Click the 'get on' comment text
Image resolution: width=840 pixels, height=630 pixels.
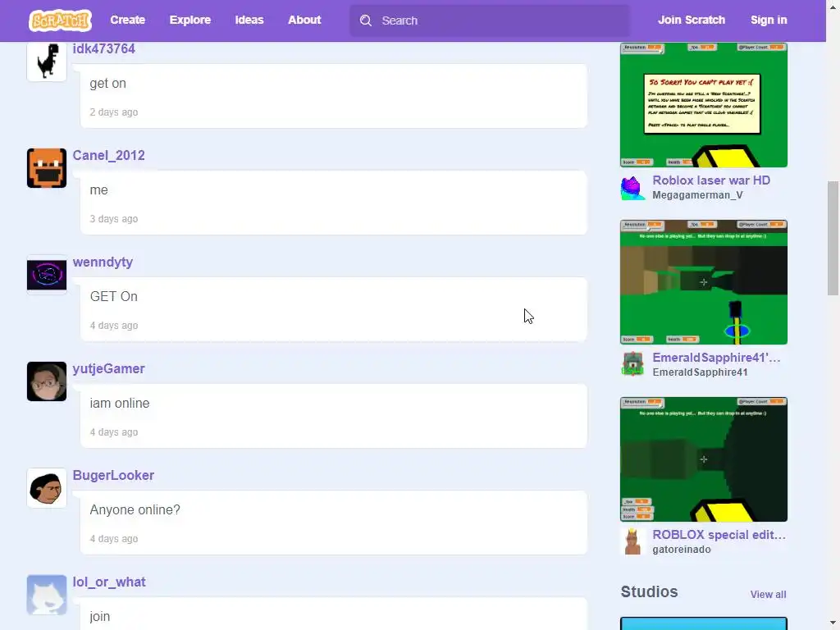[107, 84]
